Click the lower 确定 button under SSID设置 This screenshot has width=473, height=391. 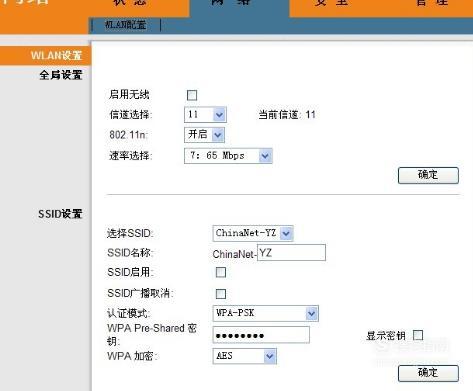[428, 373]
